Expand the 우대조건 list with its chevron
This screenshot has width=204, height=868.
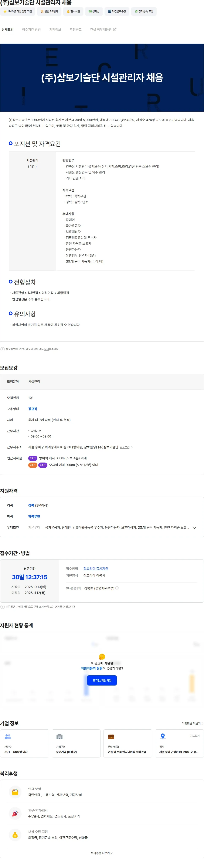coord(194,528)
